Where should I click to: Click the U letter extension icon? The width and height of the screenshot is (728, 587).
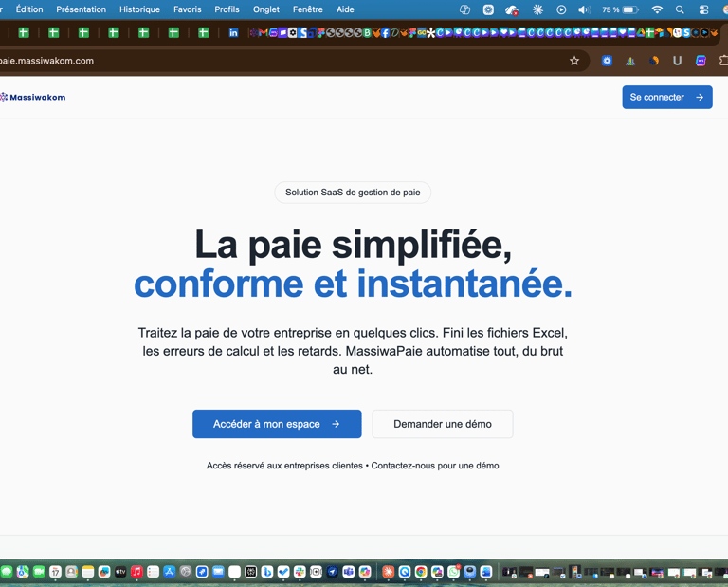678,61
